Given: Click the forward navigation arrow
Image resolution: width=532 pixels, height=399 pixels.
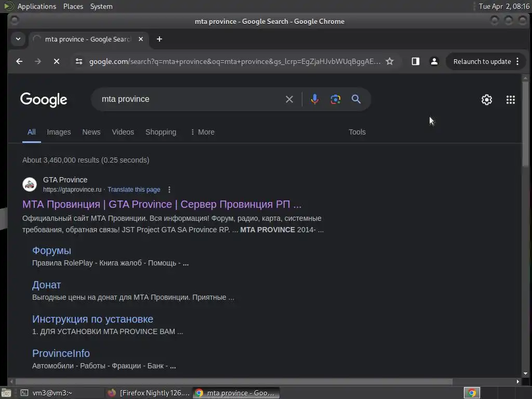Looking at the screenshot, I should click(38, 61).
